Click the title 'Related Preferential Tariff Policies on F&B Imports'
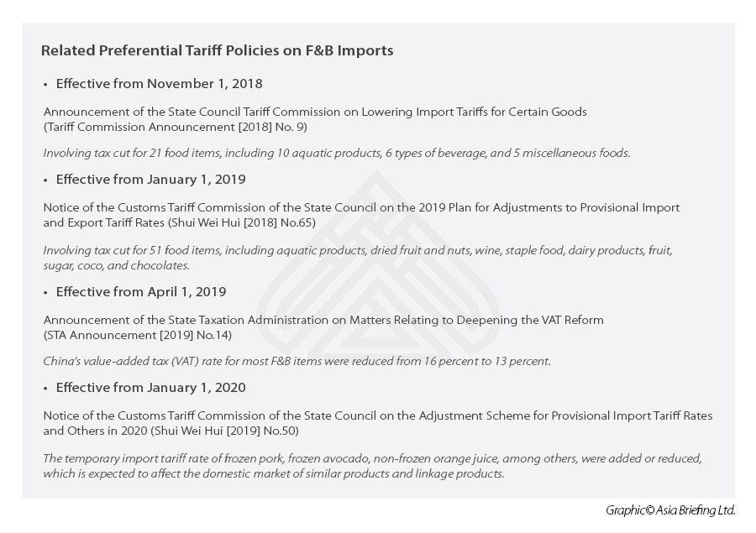The image size is (756, 533). pos(217,50)
